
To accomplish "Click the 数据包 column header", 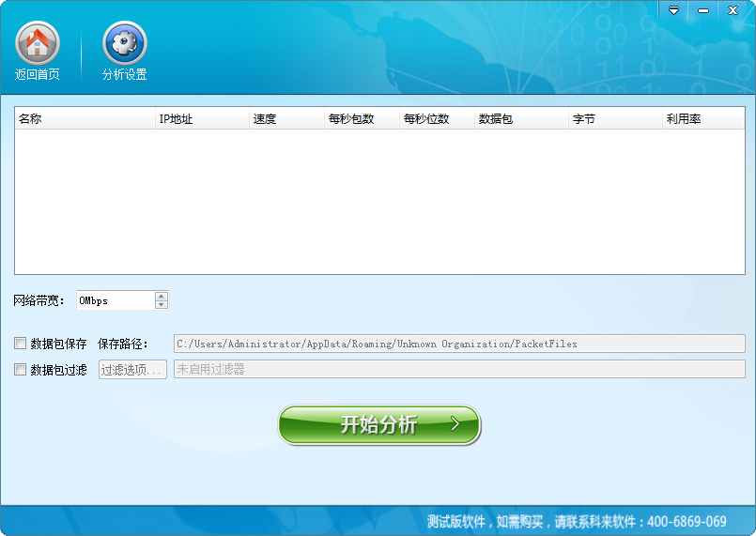I will point(521,118).
